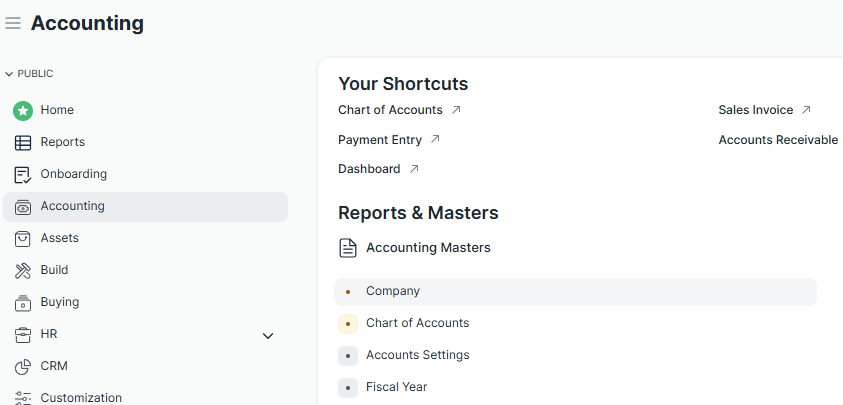Click the Build tools icon
This screenshot has width=843, height=405.
point(23,270)
